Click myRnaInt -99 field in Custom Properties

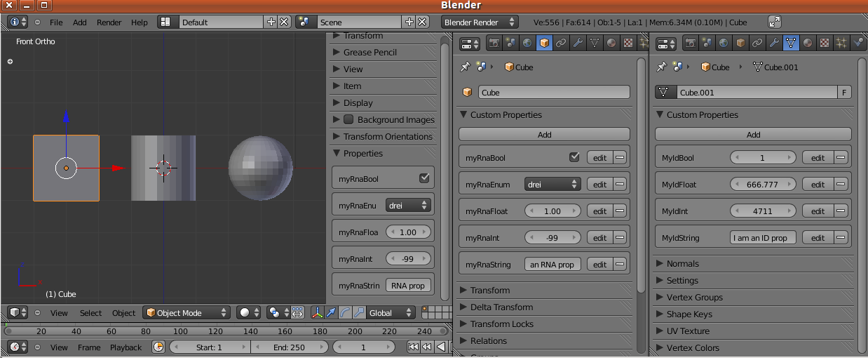click(x=552, y=238)
